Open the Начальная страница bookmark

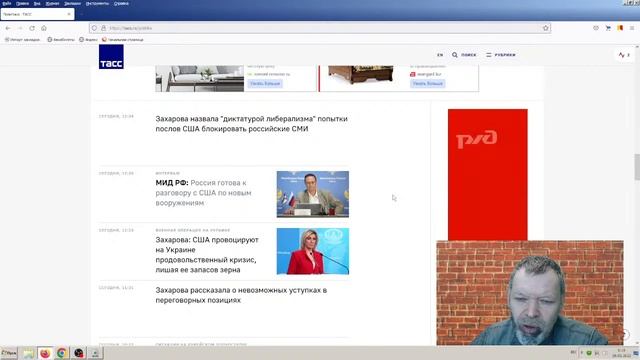(122, 40)
